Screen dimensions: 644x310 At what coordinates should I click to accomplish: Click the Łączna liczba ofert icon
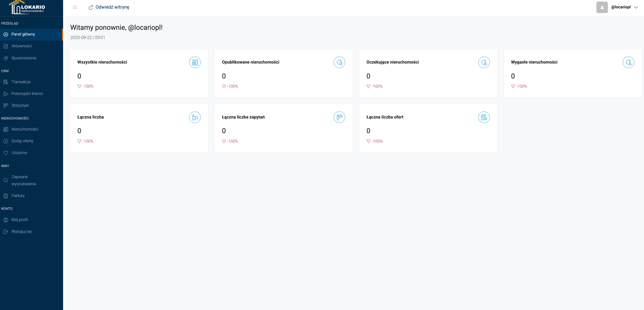pyautogui.click(x=484, y=117)
